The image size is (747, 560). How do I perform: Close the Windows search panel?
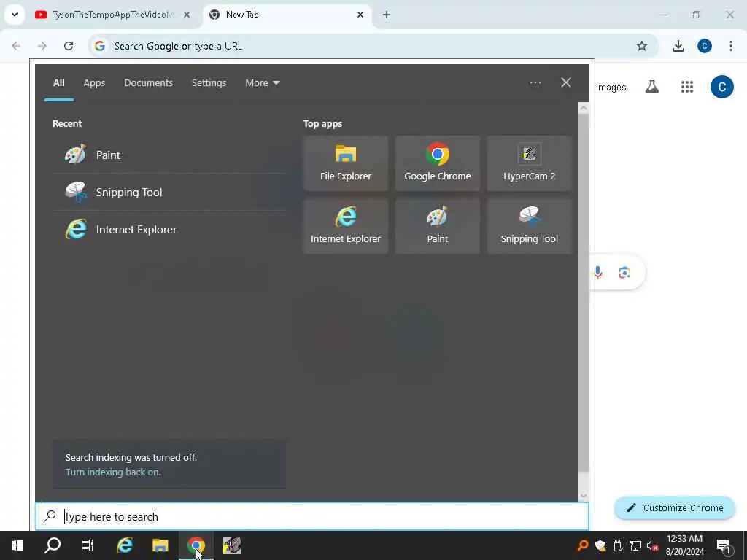coord(566,82)
